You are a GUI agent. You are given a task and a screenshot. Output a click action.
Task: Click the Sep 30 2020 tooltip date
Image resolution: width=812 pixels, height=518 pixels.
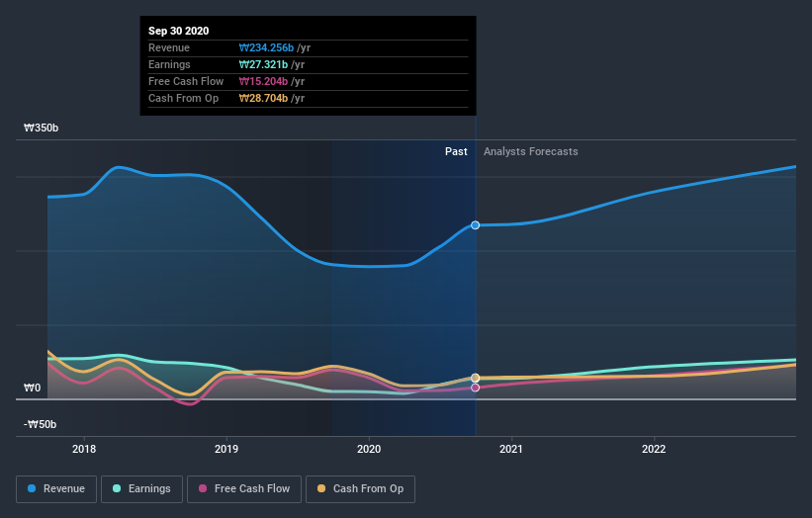[x=179, y=31]
